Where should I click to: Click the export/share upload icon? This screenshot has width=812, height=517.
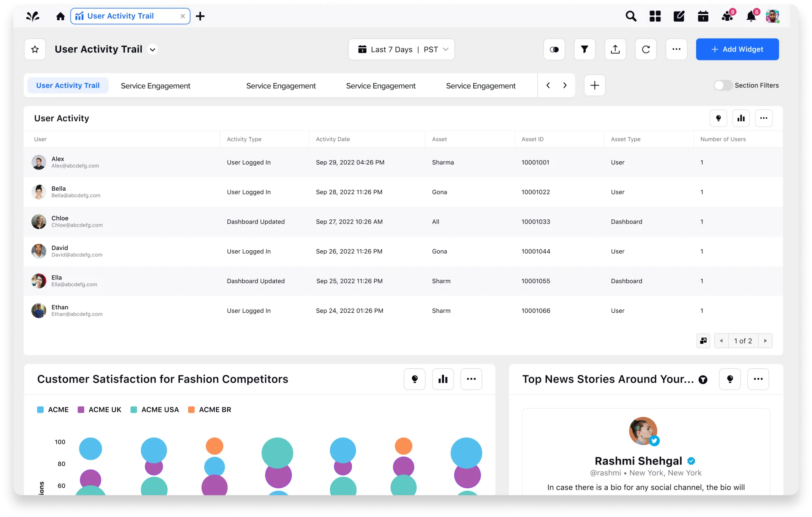[615, 49]
